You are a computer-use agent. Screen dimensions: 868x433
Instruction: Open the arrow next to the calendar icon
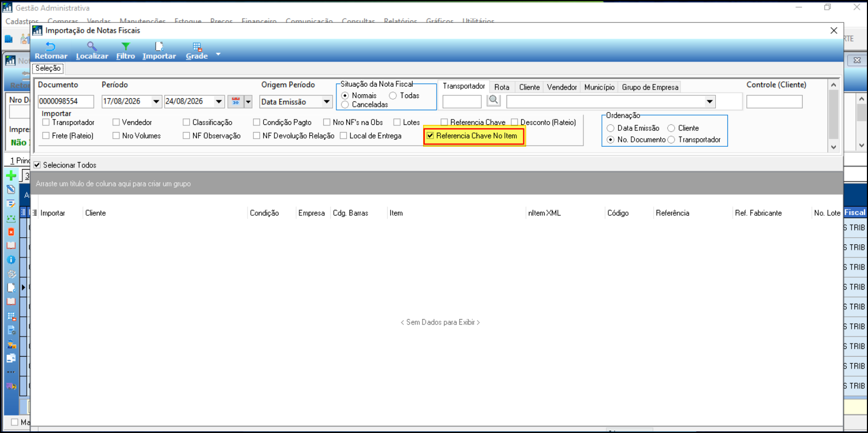pyautogui.click(x=248, y=101)
